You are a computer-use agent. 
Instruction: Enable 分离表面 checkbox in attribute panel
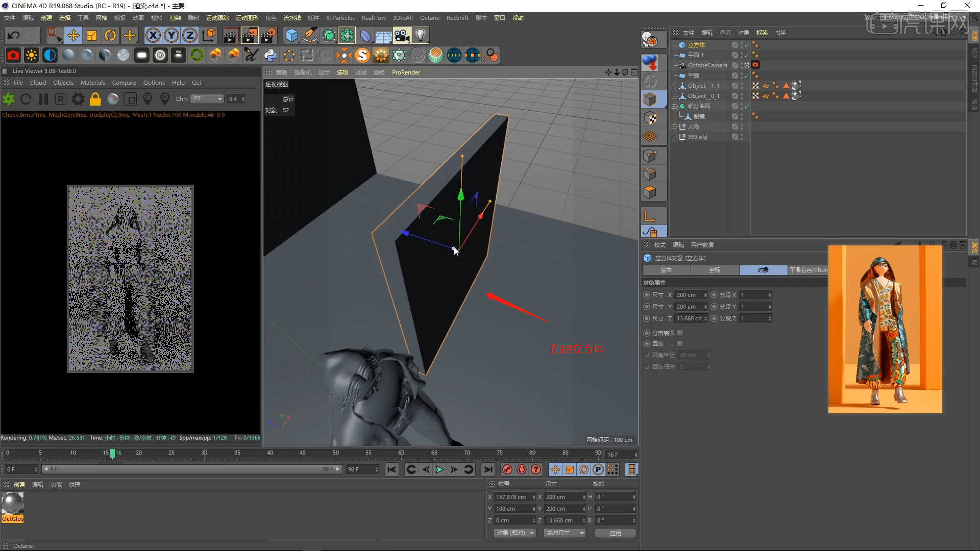(x=680, y=333)
